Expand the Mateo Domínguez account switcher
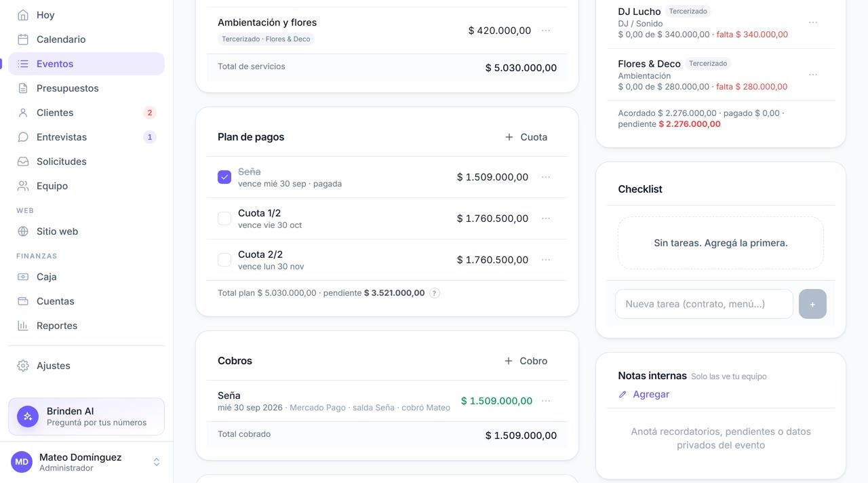 pyautogui.click(x=157, y=462)
